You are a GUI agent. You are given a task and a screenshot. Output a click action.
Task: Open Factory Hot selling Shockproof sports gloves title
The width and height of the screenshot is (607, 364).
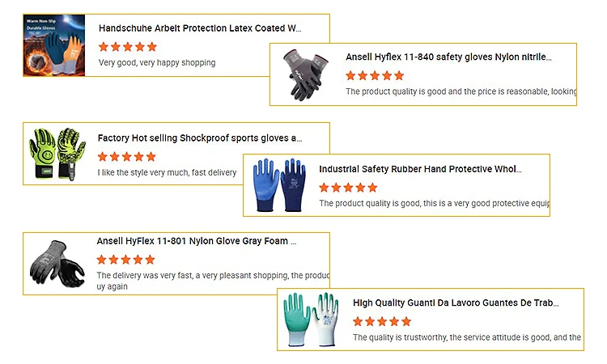pyautogui.click(x=199, y=138)
